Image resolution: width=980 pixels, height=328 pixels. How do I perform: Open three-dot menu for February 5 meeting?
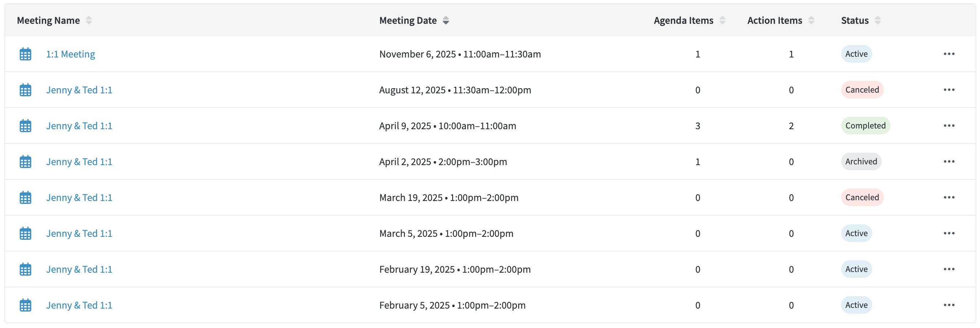(949, 305)
